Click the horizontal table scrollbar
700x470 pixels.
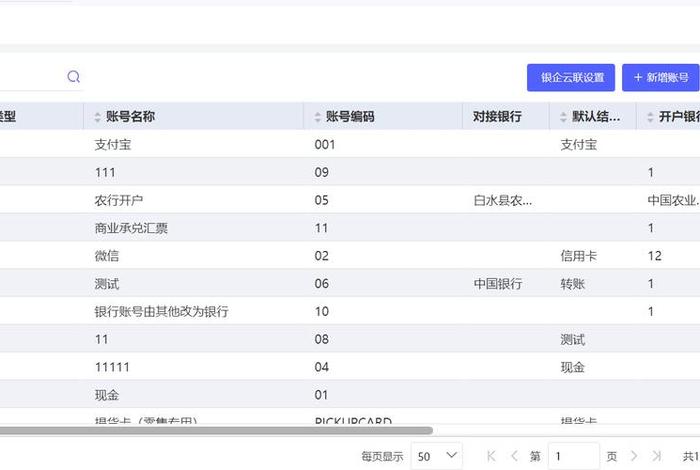coord(216,430)
